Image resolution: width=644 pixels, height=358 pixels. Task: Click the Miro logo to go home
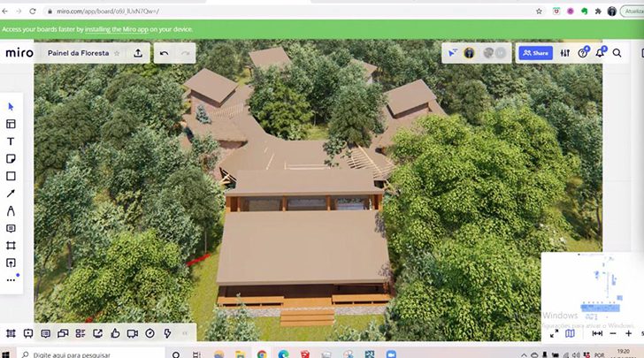point(19,53)
